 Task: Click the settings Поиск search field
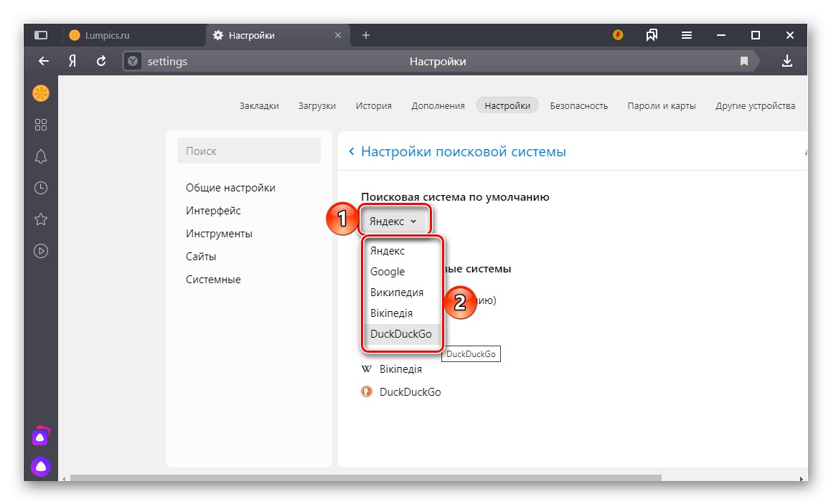pos(248,151)
